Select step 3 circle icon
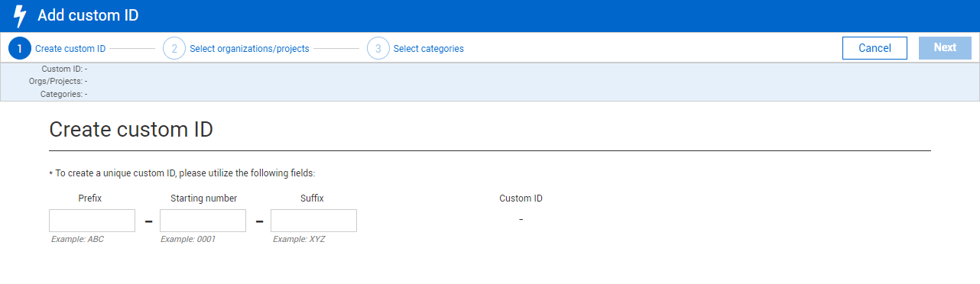The height and width of the screenshot is (284, 980). (378, 48)
